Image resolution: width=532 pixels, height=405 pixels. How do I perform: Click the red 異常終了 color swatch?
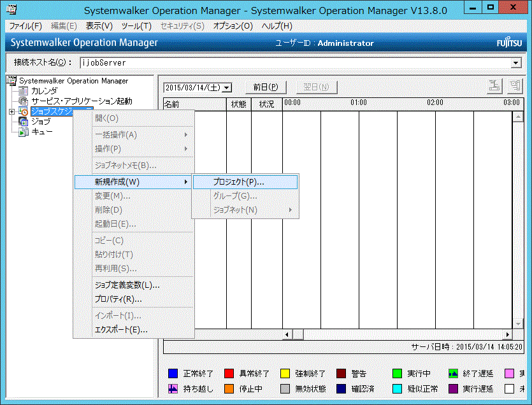pos(229,373)
